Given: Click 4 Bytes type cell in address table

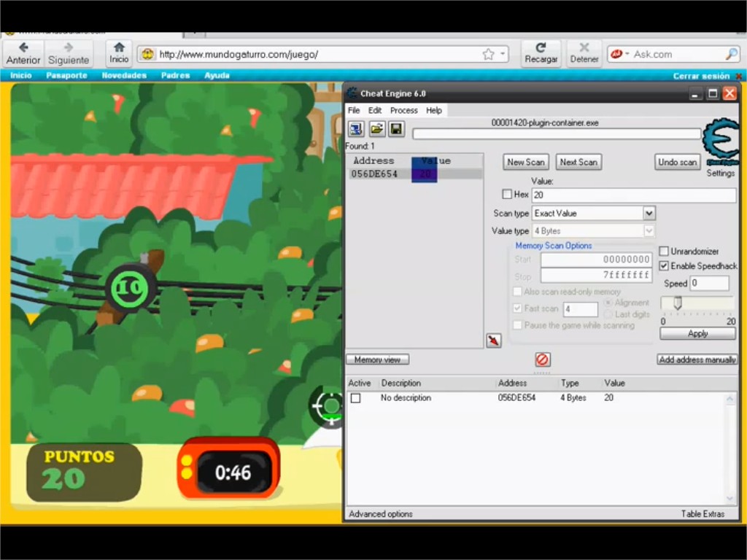Looking at the screenshot, I should point(573,397).
